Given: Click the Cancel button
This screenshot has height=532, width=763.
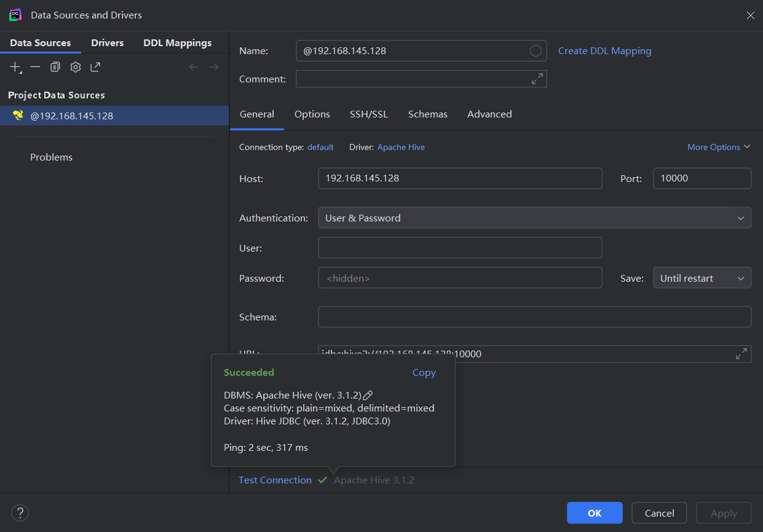Looking at the screenshot, I should (x=659, y=513).
